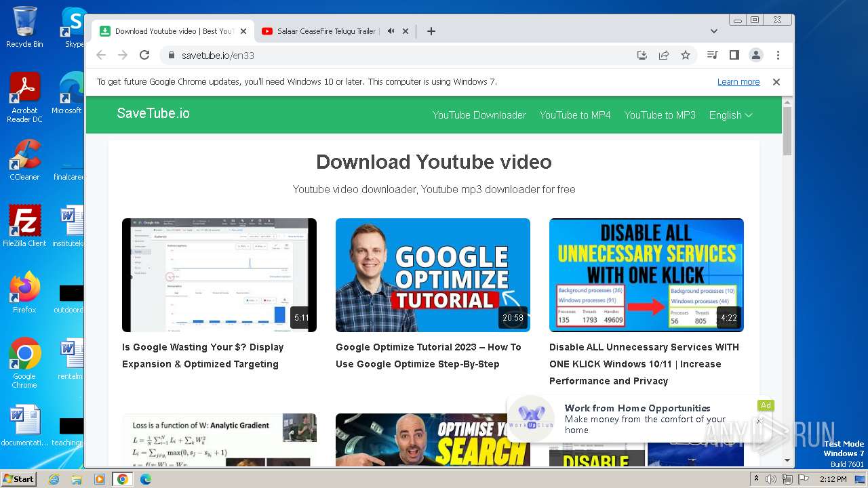Open Is Google Wasting Your $ thumbnail
Viewport: 868px width, 488px height.
(x=219, y=275)
